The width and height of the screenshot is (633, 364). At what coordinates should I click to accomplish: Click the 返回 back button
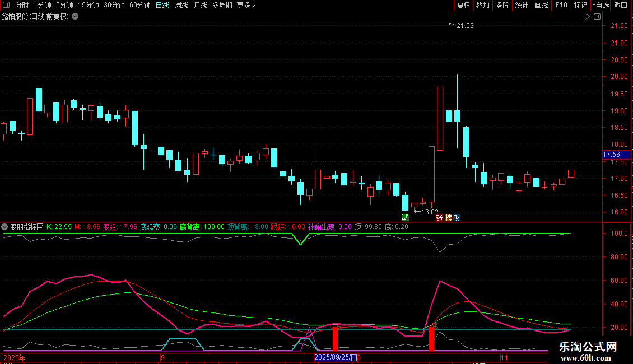tap(621, 6)
